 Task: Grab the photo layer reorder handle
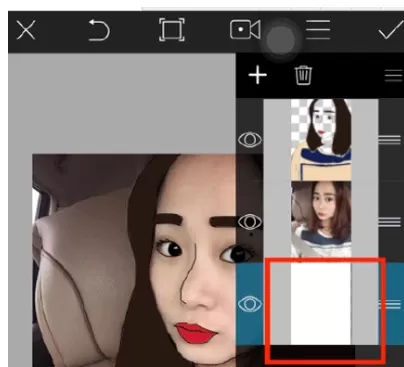tap(389, 222)
